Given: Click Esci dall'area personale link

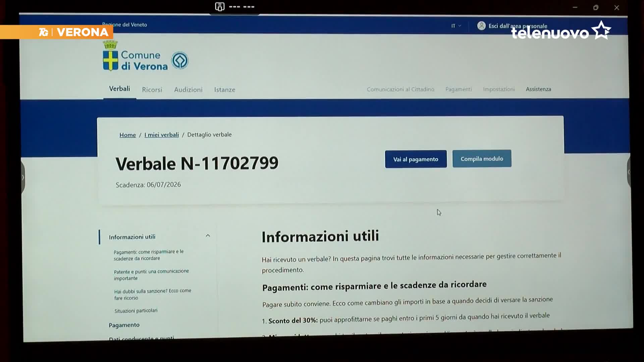Looking at the screenshot, I should (x=518, y=26).
